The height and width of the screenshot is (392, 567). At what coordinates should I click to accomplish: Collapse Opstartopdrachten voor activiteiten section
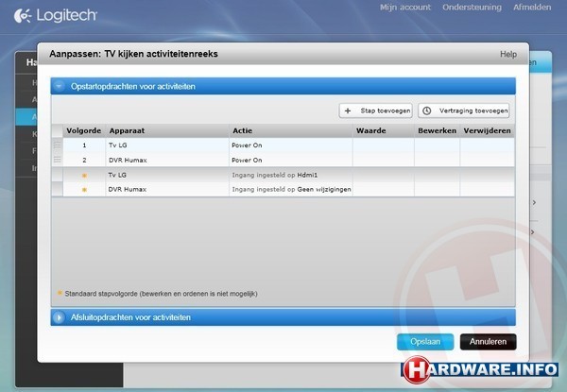[x=59, y=86]
